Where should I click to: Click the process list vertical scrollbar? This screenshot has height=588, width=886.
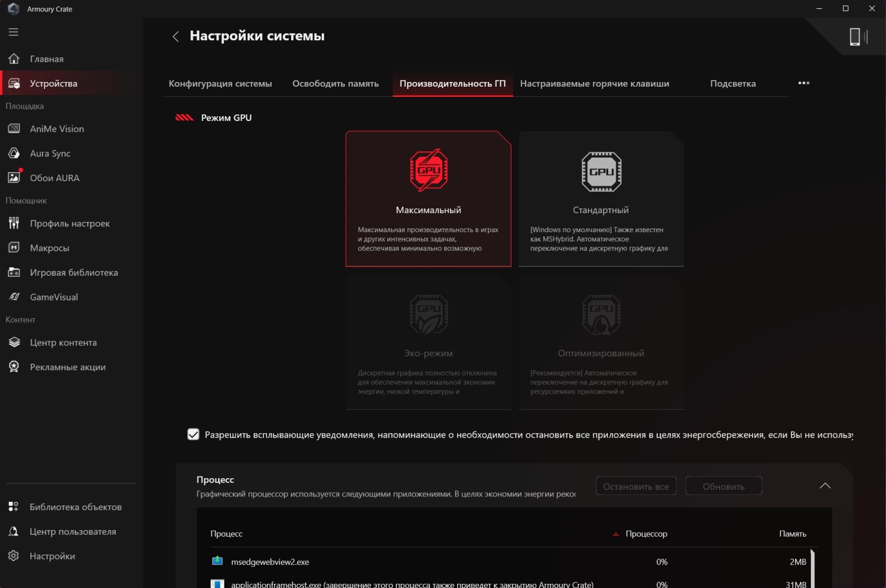pos(813,568)
